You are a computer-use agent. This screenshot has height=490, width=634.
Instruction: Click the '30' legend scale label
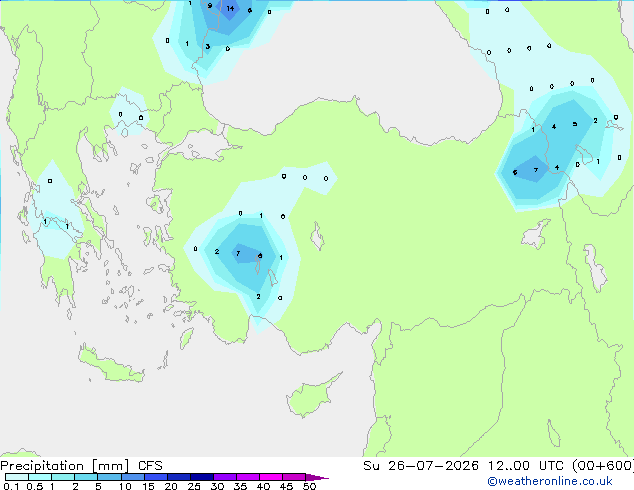coord(217,486)
